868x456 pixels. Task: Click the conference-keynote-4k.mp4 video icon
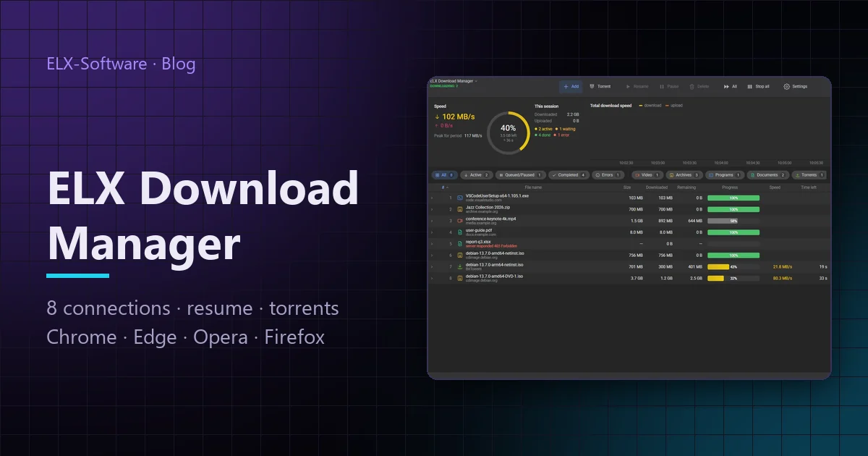[x=460, y=220]
